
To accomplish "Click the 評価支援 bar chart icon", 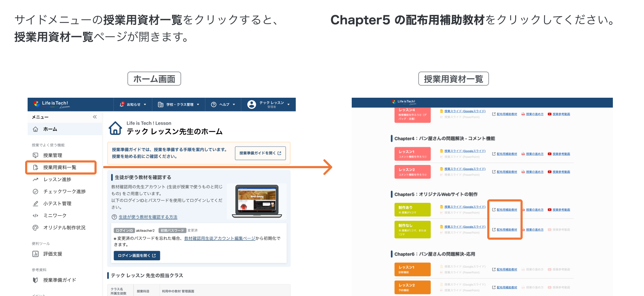I will click(x=35, y=254).
